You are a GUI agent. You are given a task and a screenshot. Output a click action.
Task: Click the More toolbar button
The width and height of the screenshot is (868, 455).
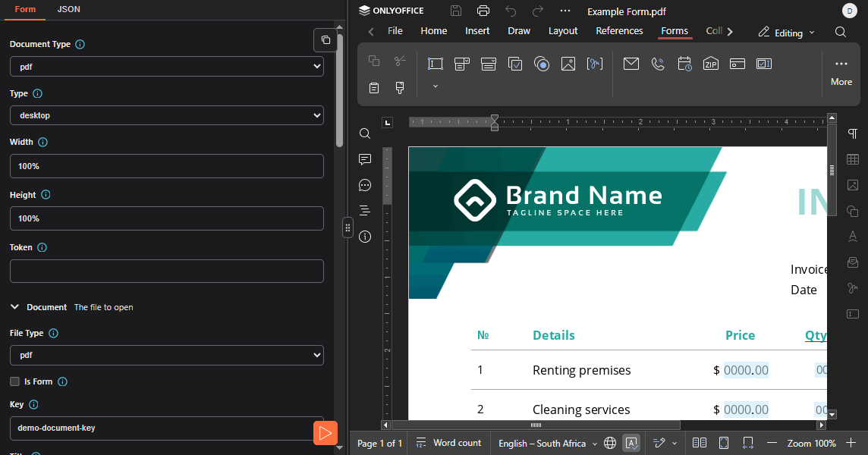841,72
